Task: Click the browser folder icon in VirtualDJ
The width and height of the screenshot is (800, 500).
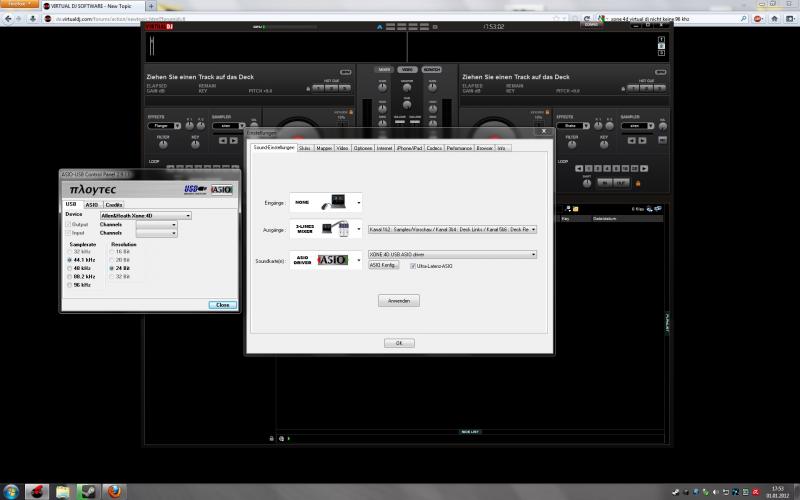Action: click(576, 209)
